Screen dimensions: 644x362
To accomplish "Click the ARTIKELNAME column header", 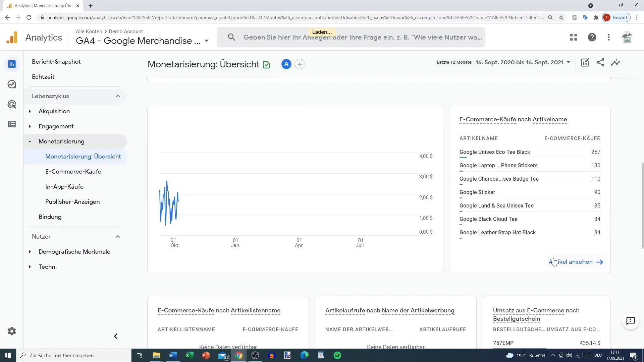I will coord(479,138).
